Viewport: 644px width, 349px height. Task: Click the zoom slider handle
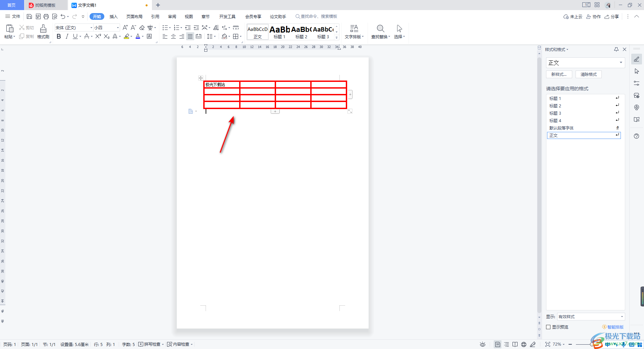point(592,344)
